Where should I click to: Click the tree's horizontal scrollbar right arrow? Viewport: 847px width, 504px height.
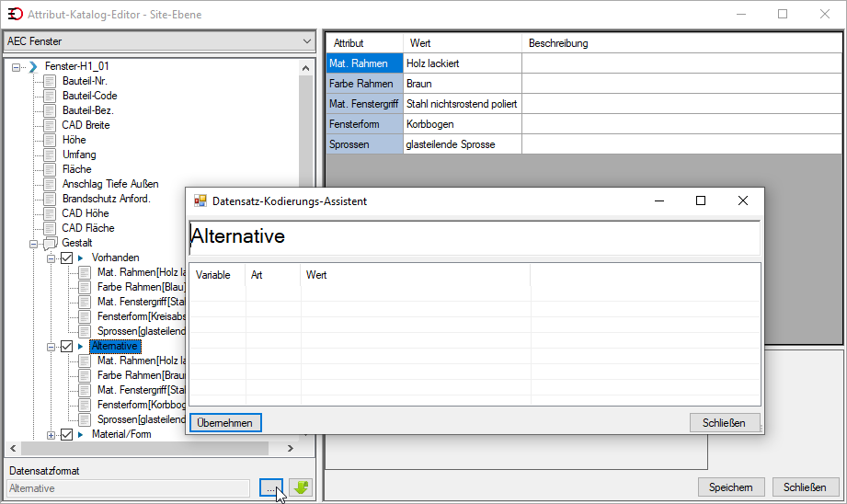click(291, 449)
